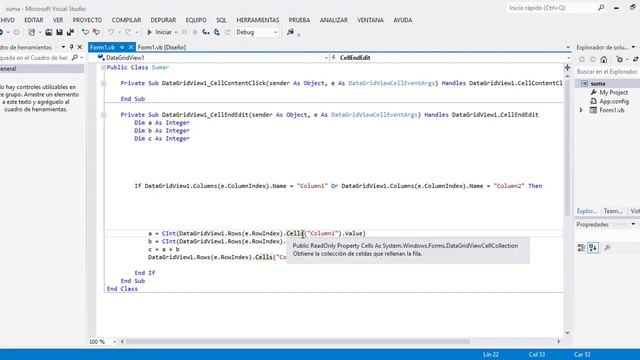Collapse the Public Class Sumar block

[103, 67]
